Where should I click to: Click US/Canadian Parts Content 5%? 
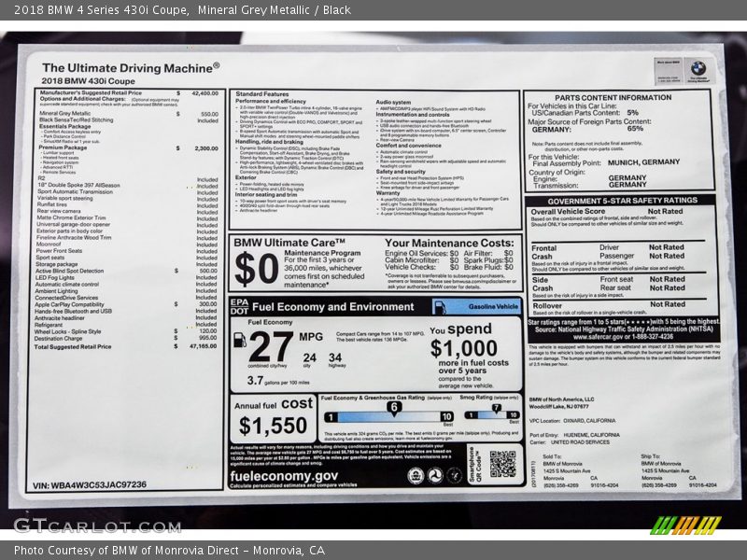pos(633,113)
